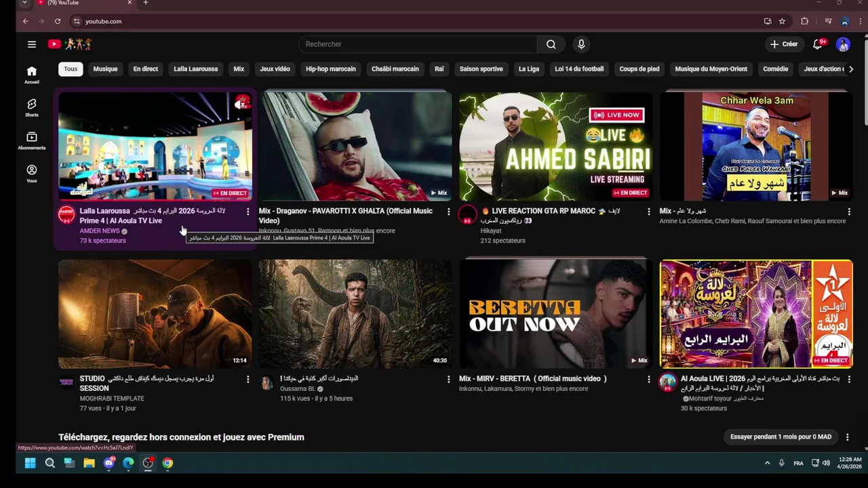Bookmark this page with the star
Screen dimensions: 868x488
(782, 21)
